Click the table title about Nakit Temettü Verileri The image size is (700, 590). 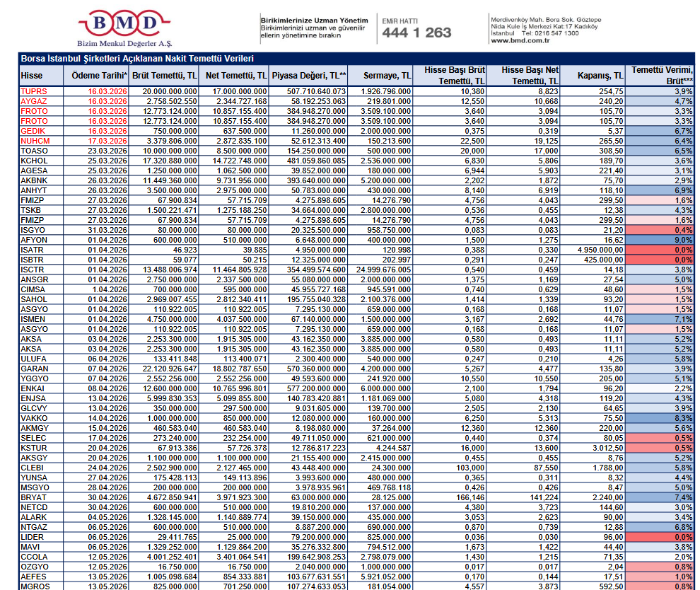coord(137,59)
